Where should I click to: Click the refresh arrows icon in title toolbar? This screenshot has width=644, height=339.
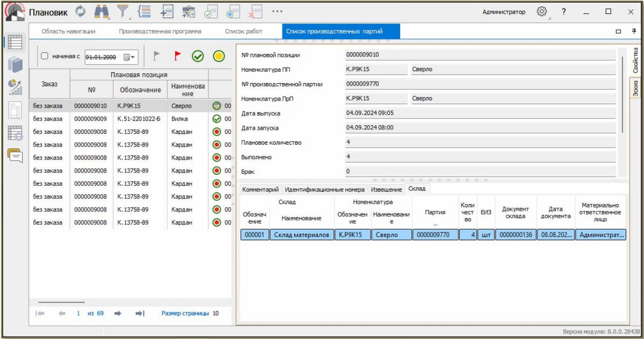point(80,11)
